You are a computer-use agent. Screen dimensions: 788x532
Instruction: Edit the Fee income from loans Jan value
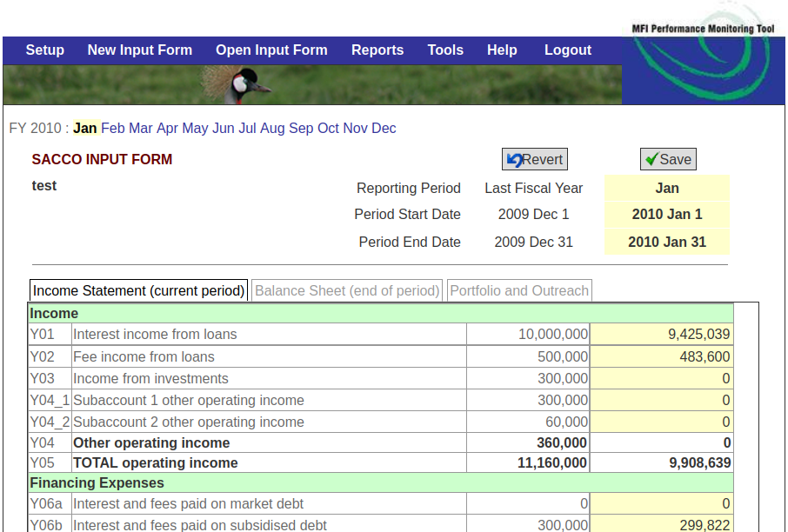tap(661, 356)
